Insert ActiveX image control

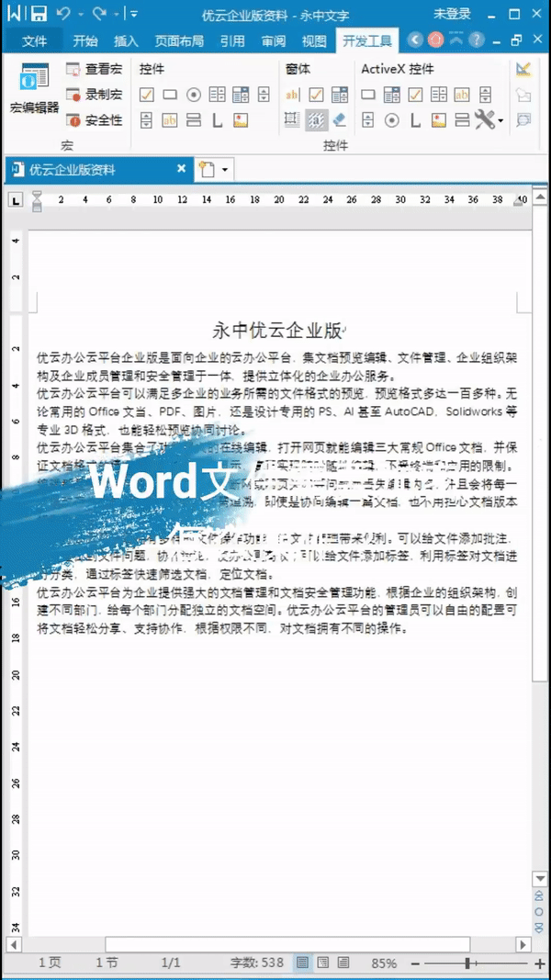(439, 120)
